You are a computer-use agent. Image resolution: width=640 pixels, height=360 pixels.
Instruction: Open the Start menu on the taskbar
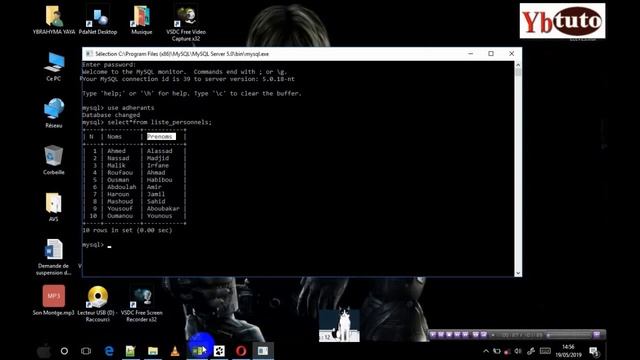(x=43, y=351)
